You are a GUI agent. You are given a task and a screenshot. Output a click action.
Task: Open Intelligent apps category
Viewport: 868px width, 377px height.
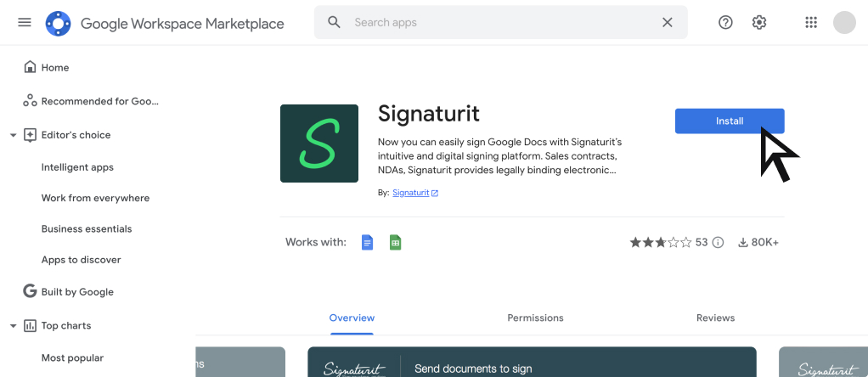(77, 167)
